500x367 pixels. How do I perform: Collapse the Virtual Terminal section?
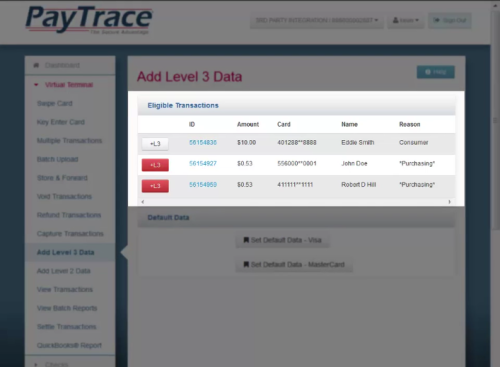pos(70,85)
